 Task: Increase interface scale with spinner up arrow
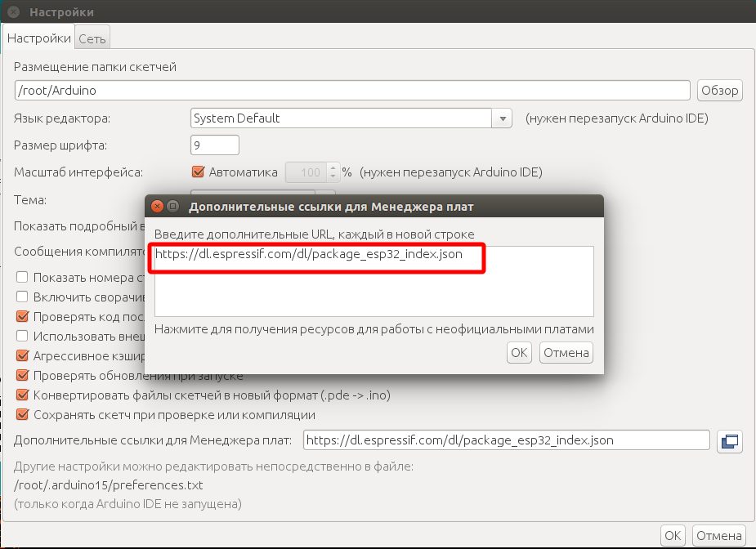pyautogui.click(x=333, y=168)
